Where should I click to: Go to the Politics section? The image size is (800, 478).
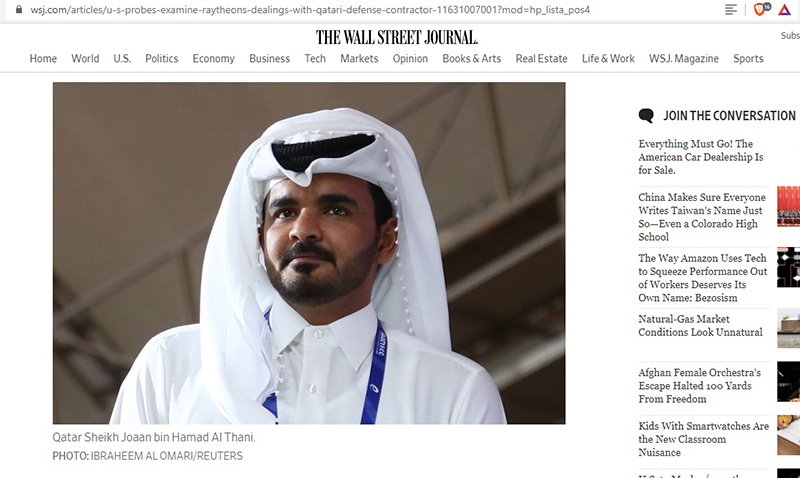tap(162, 59)
